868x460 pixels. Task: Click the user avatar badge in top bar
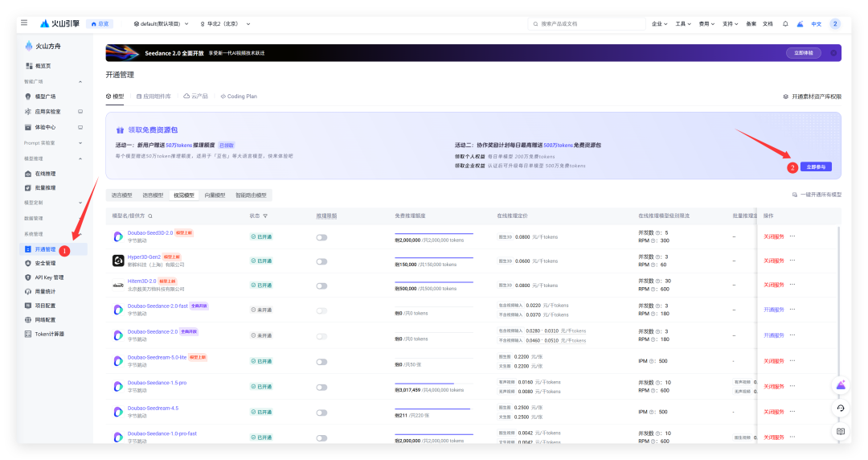click(x=835, y=24)
